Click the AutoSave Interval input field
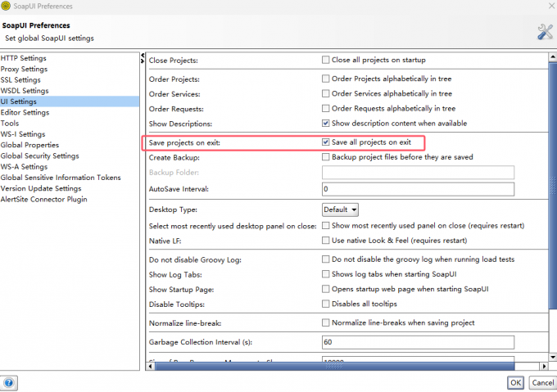 click(418, 189)
